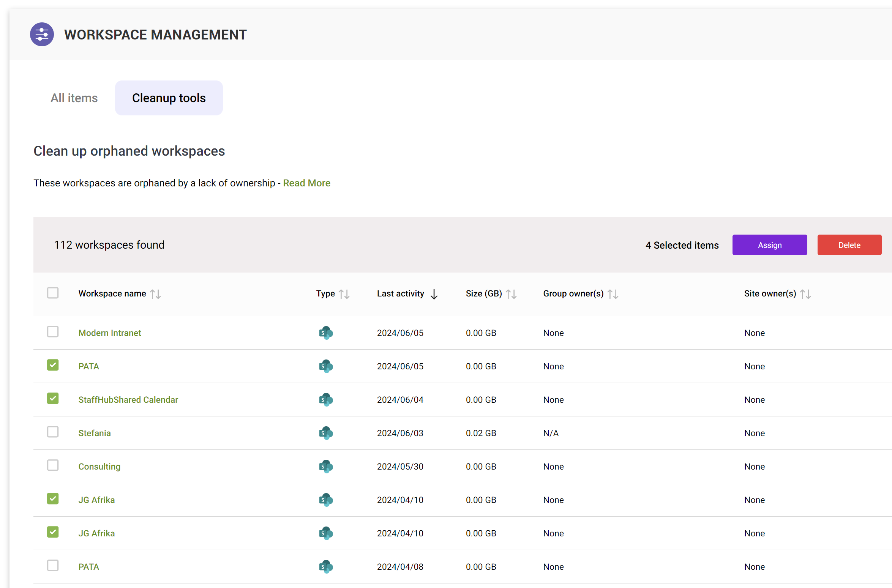Screen dimensions: 892x588
Task: Uncheck the StaffHubShared Calendar checkbox
Action: pos(53,399)
